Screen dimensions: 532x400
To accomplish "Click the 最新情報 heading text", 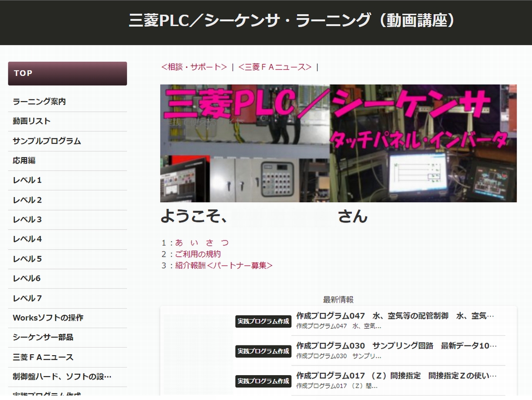I will tap(338, 300).
